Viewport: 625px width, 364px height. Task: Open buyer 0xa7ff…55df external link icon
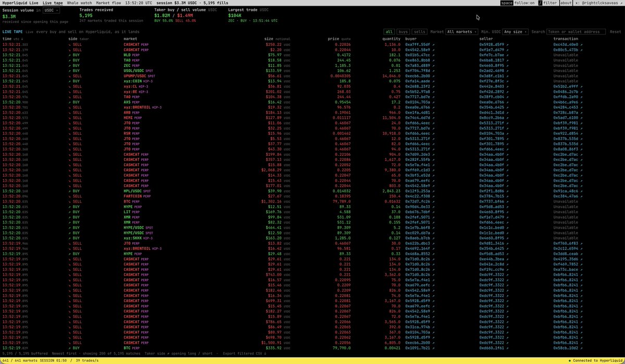click(432, 45)
